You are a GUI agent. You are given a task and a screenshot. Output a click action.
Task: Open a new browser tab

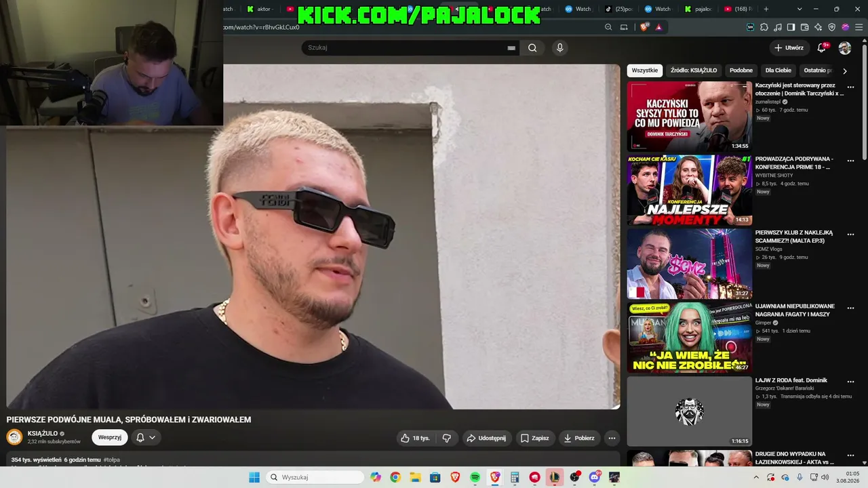point(766,9)
